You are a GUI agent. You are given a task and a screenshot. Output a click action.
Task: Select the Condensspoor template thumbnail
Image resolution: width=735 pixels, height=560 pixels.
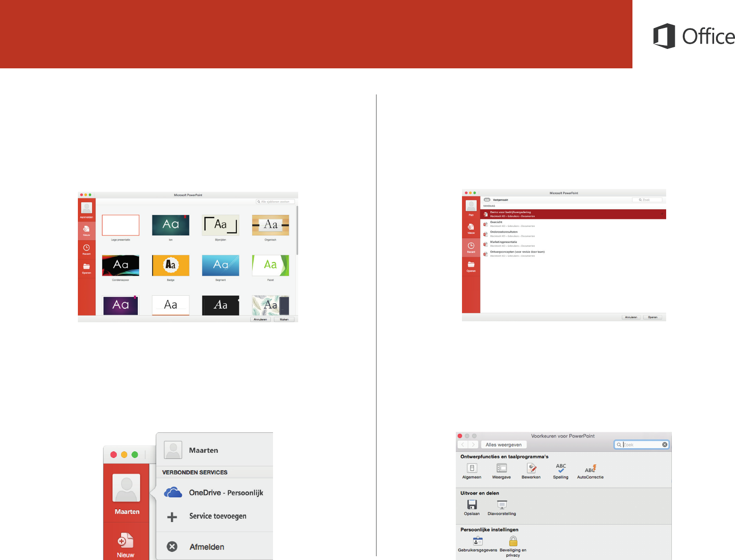[121, 265]
